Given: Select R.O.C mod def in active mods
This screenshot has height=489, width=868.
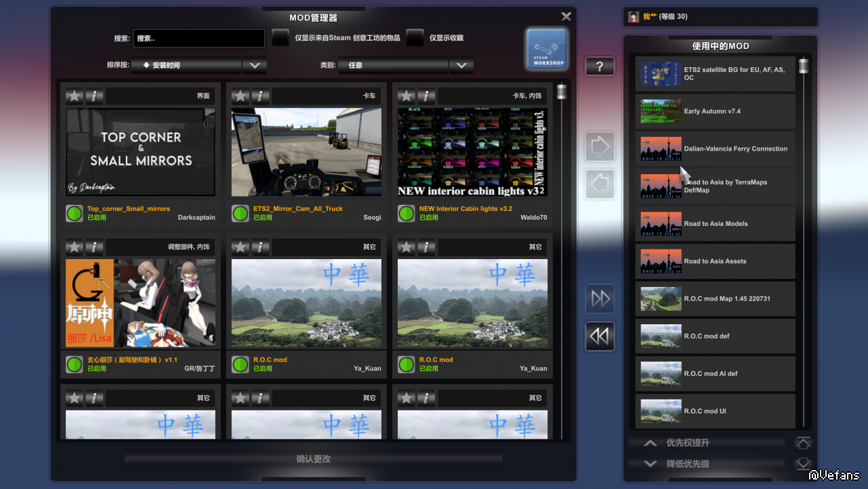Looking at the screenshot, I should tap(715, 336).
